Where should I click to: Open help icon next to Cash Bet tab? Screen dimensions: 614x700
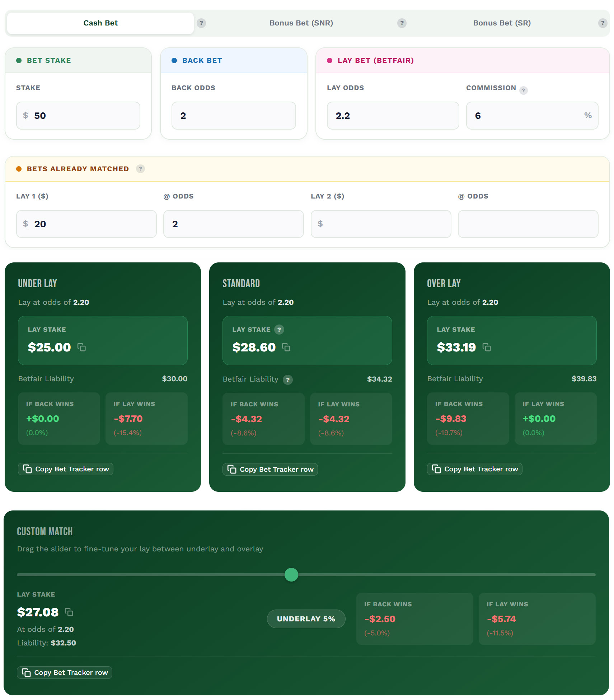[x=201, y=23]
